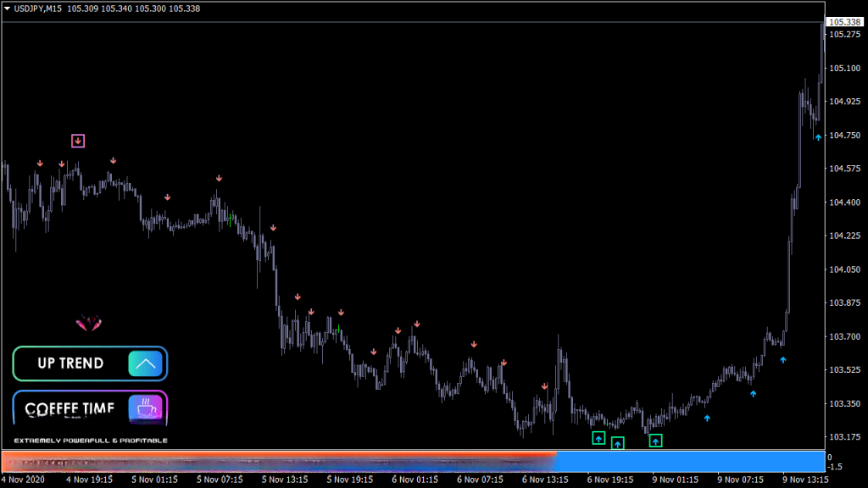Click the 104.050 price level on axis
The image size is (868, 488).
point(844,269)
